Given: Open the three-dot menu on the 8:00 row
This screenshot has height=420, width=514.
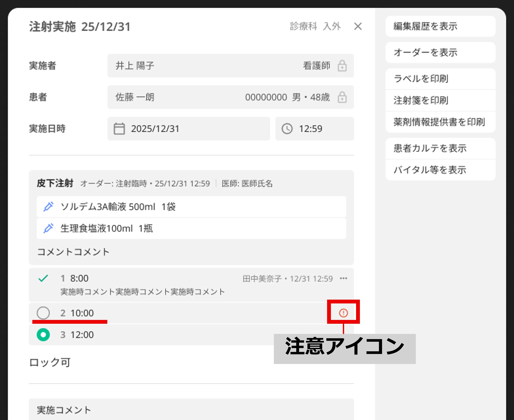Looking at the screenshot, I should 343,278.
